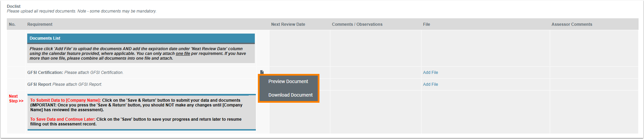Click the No. column header
The height and width of the screenshot is (139, 644).
coord(12,24)
